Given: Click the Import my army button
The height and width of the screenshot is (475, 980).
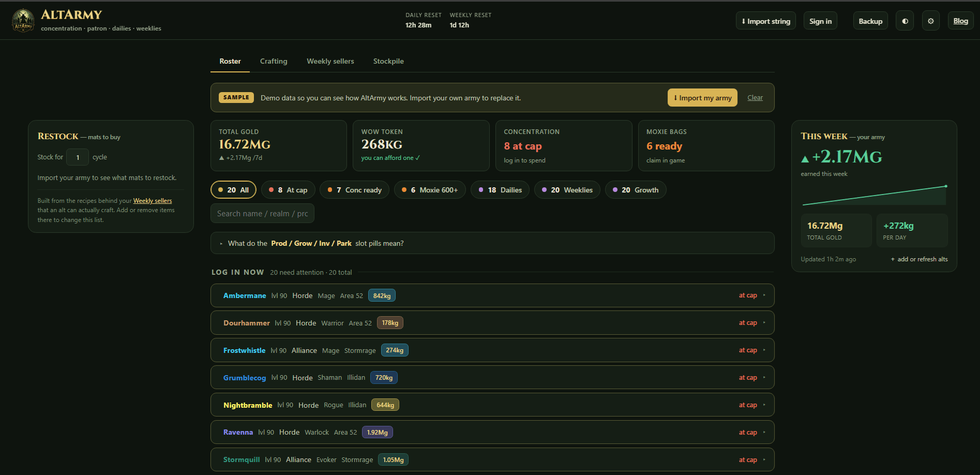Looking at the screenshot, I should pos(702,98).
